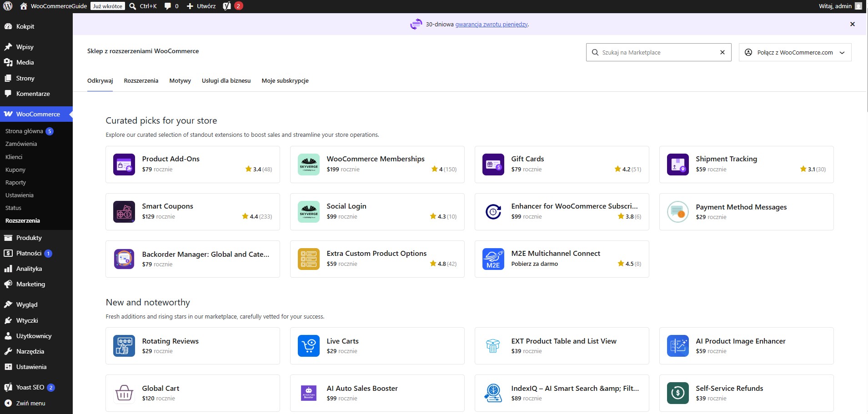Click the Smart Coupons extension icon
The image size is (868, 414).
(124, 212)
